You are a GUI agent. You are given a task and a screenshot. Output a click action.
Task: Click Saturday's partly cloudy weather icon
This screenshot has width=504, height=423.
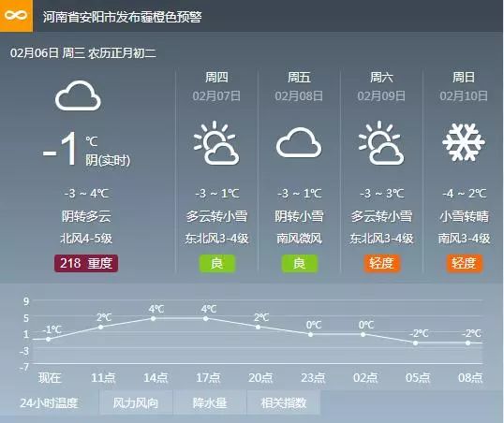(381, 143)
